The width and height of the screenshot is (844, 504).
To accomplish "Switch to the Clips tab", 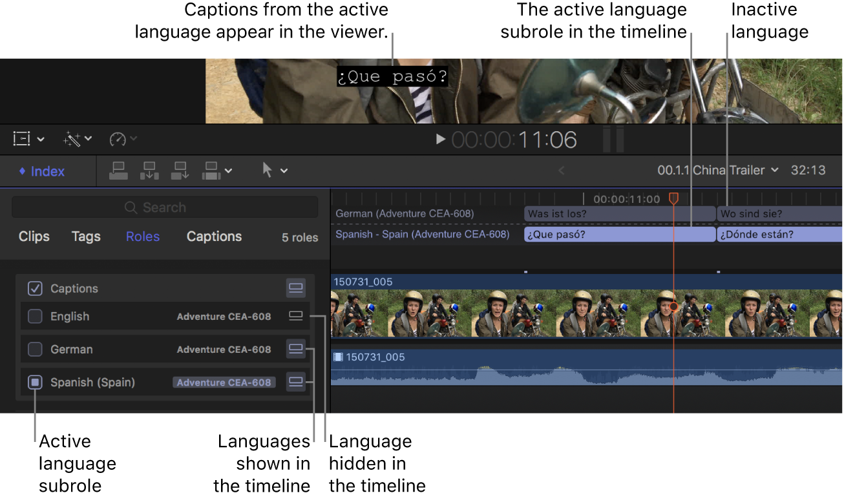I will (34, 236).
